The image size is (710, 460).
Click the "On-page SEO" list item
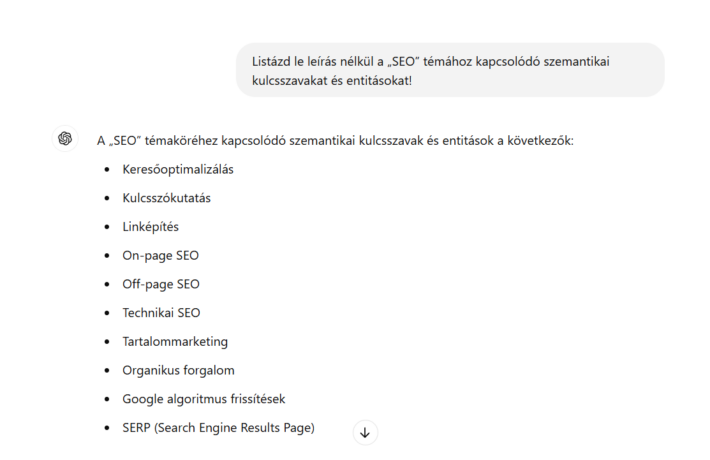click(160, 255)
